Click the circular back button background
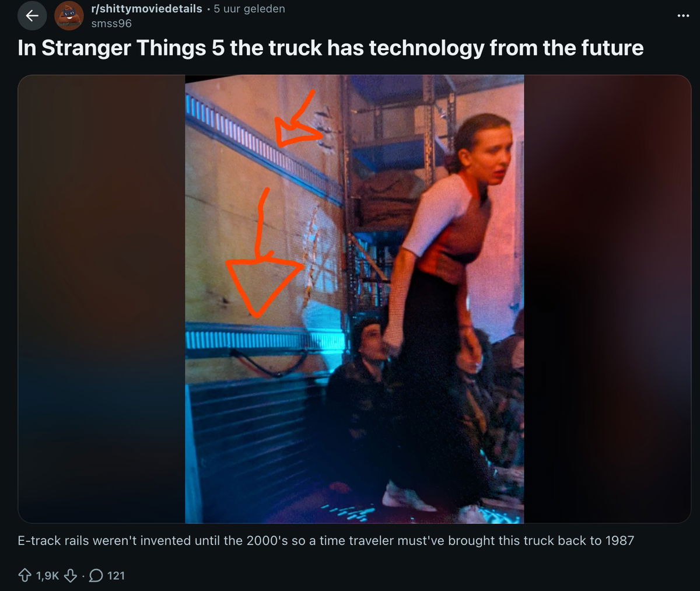This screenshot has width=700, height=591. (x=32, y=15)
